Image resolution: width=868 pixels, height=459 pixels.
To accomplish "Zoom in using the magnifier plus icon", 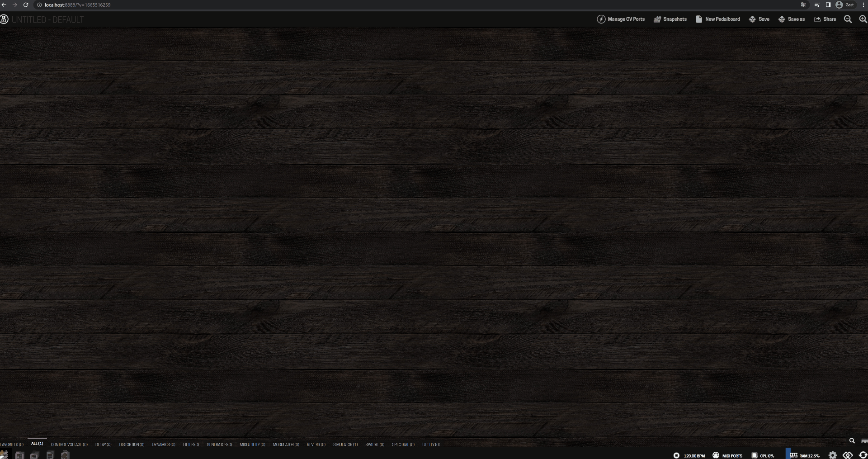I will tap(863, 19).
